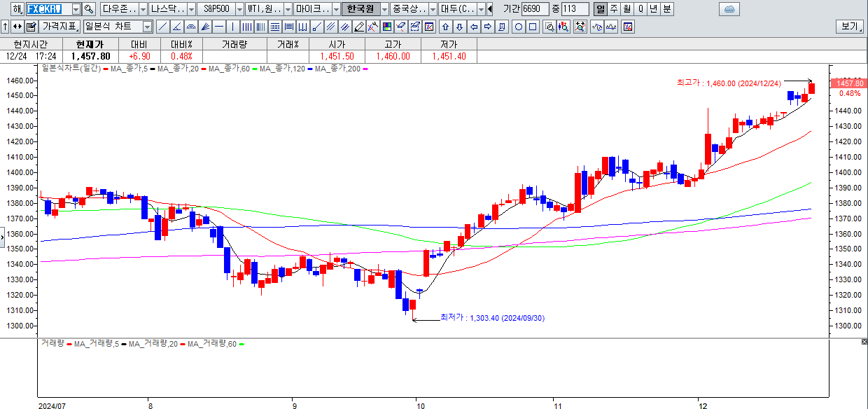
Task: Click the 보기 button
Action: (x=849, y=27)
